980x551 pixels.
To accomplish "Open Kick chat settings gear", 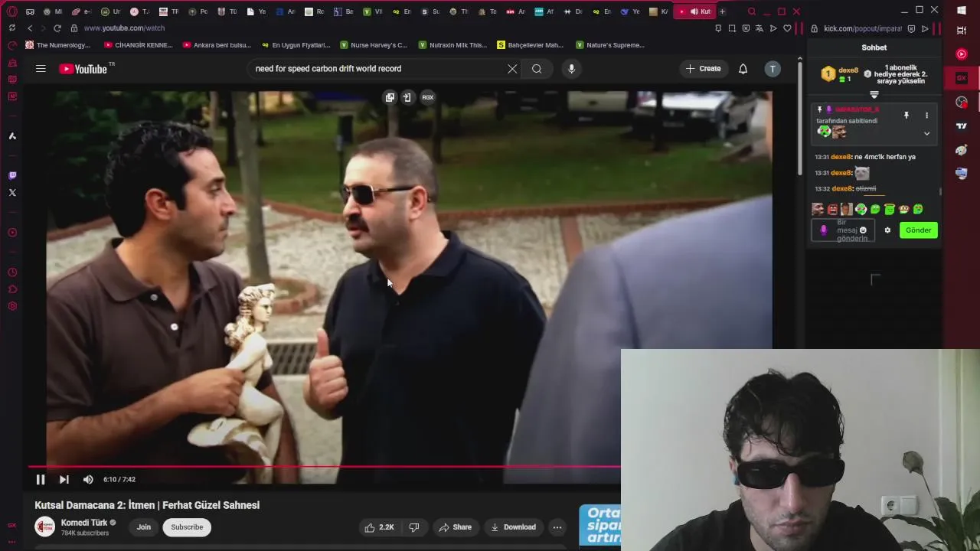I will click(x=887, y=230).
